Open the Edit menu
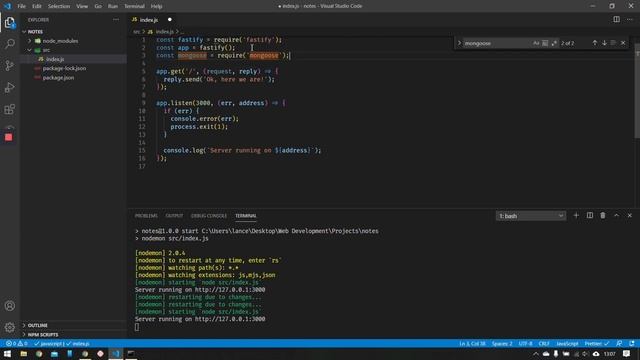The width and height of the screenshot is (640, 360). 37,6
